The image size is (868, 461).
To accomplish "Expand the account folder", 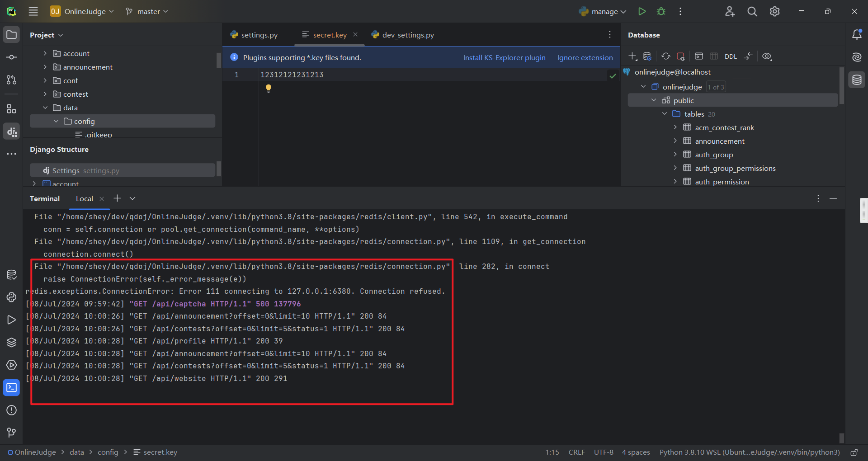I will coord(45,53).
